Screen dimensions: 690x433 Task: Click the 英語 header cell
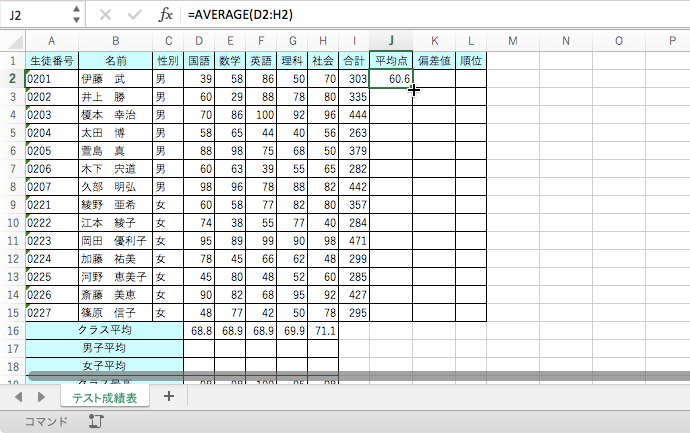261,61
